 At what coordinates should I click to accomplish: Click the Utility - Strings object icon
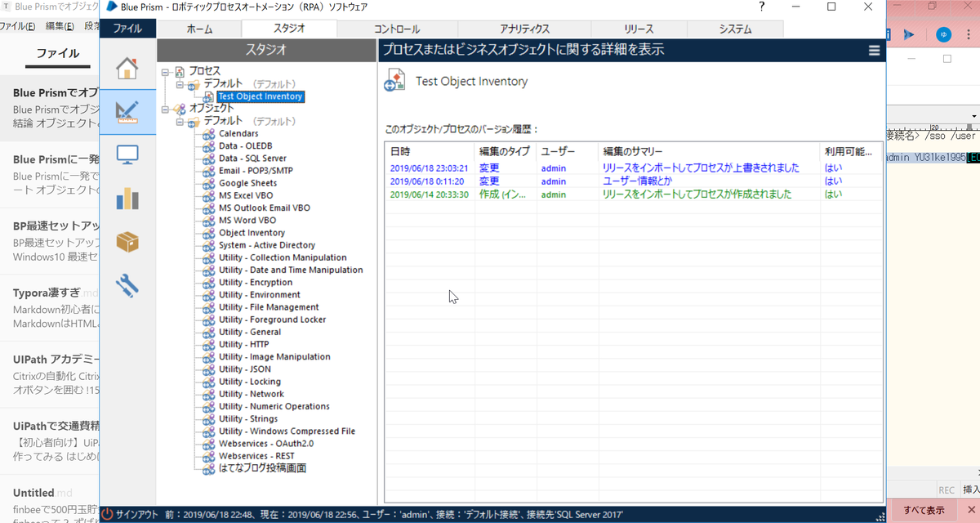point(209,419)
